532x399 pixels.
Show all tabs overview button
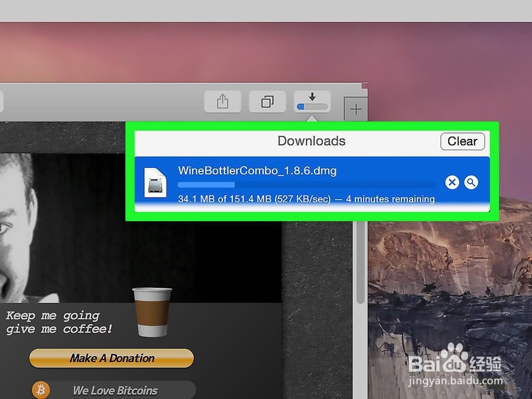coord(267,102)
